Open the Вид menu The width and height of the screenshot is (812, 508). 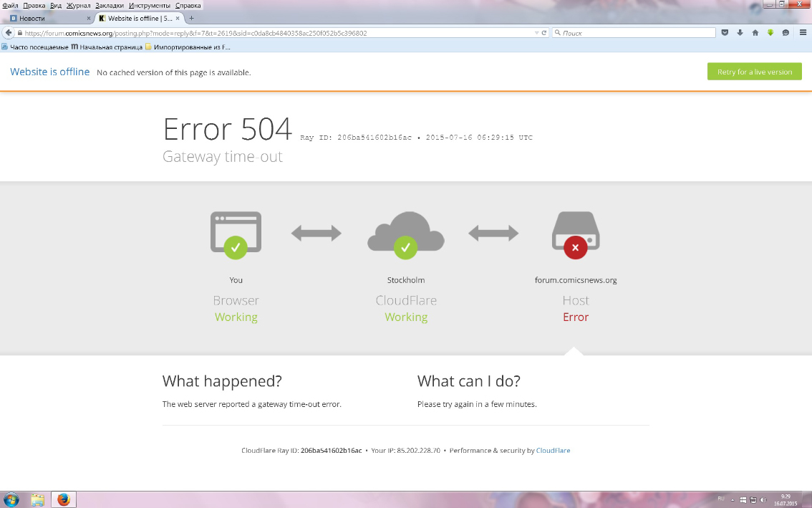pos(56,5)
